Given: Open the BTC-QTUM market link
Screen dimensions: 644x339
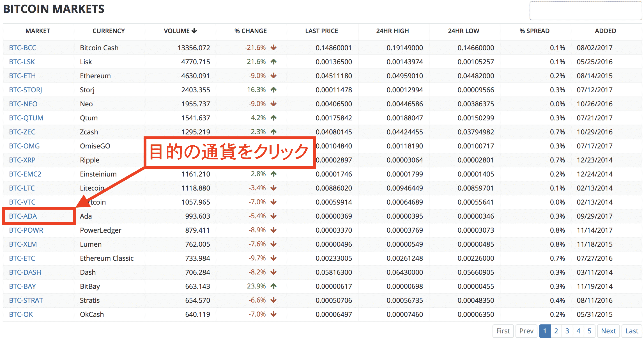Looking at the screenshot, I should click(26, 118).
